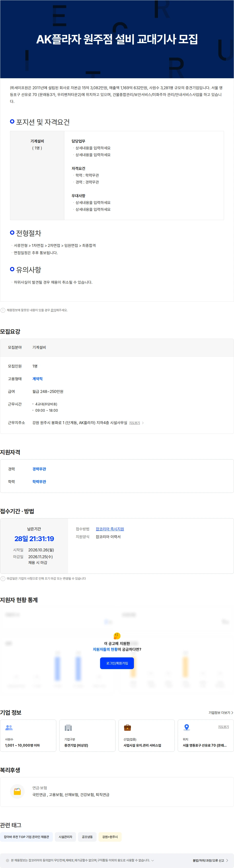This screenshot has width=234, height=868.
Task: Select the 시설관리자 tag
Action: (65, 837)
